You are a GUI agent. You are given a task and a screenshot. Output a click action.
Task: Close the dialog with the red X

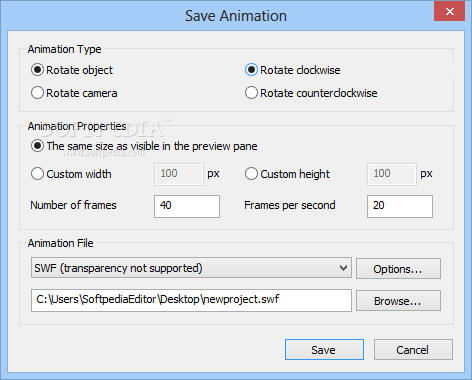coord(449,12)
